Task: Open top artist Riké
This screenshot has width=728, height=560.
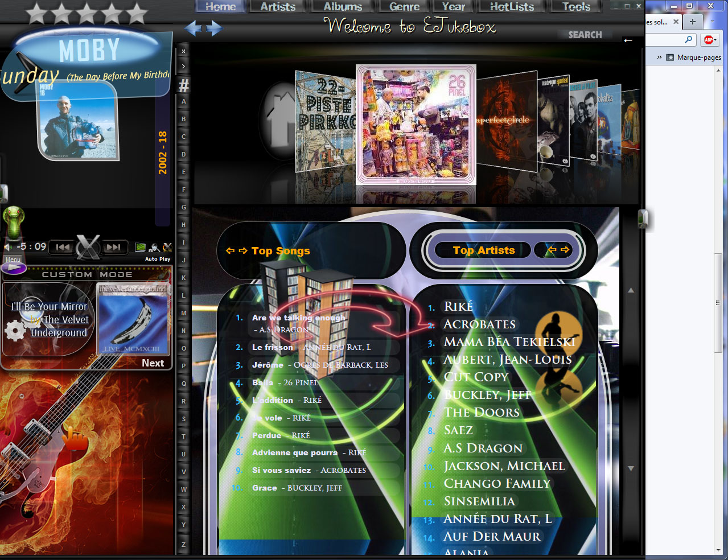Action: coord(458,307)
